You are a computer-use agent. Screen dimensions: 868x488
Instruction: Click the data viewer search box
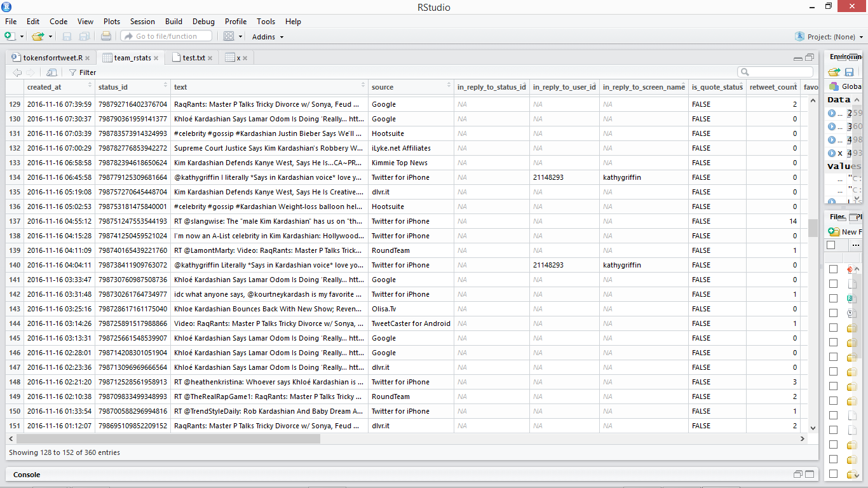(x=775, y=72)
